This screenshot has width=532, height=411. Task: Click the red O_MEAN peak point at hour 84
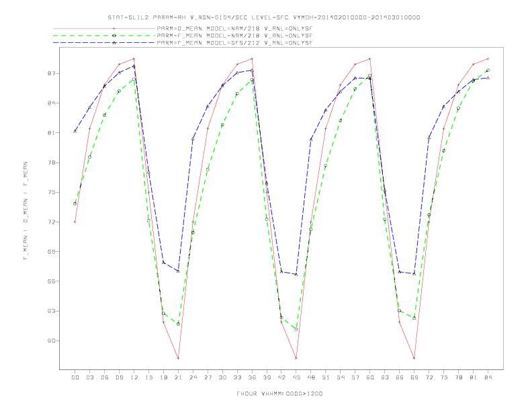pos(488,58)
